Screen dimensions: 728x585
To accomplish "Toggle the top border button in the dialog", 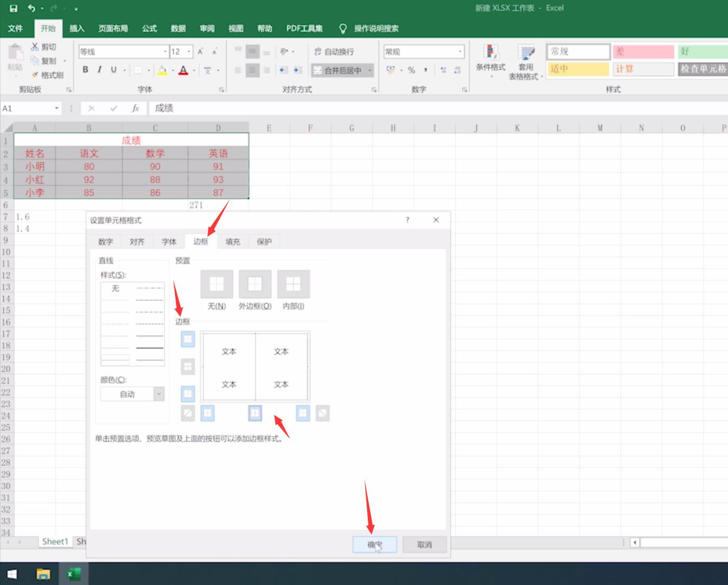I will pyautogui.click(x=187, y=340).
